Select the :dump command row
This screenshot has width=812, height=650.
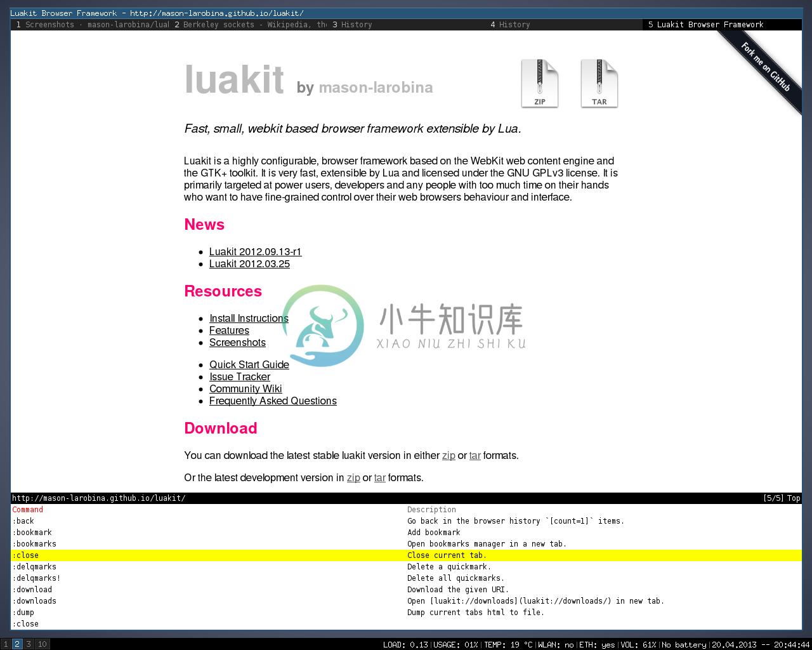point(406,613)
